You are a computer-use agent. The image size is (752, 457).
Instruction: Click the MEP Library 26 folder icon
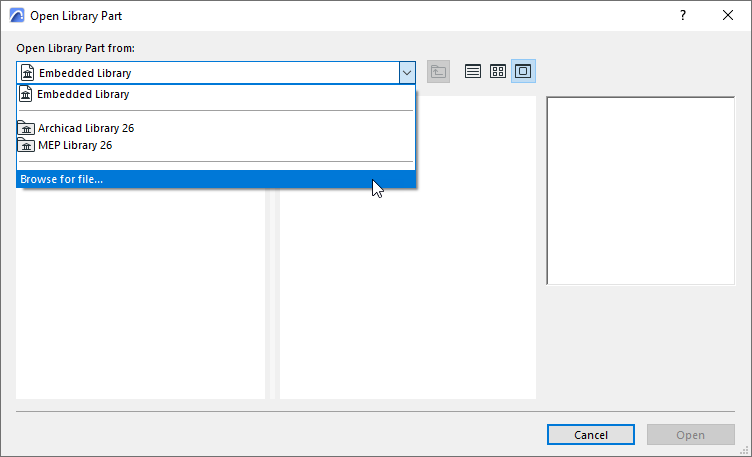(27, 145)
